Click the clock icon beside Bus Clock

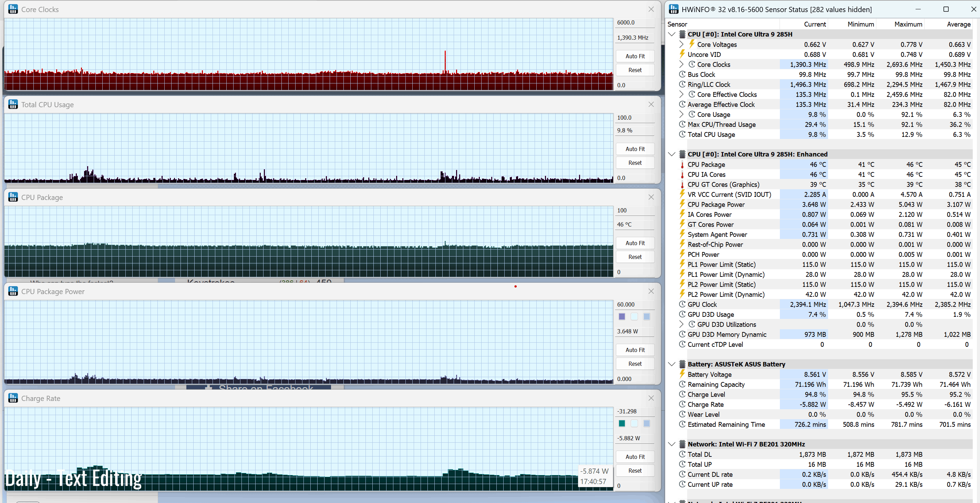682,74
